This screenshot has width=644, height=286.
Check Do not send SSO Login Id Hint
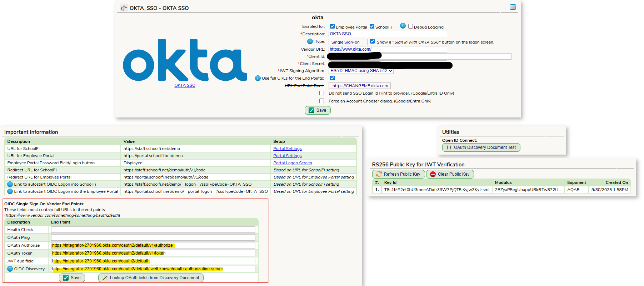pyautogui.click(x=322, y=93)
